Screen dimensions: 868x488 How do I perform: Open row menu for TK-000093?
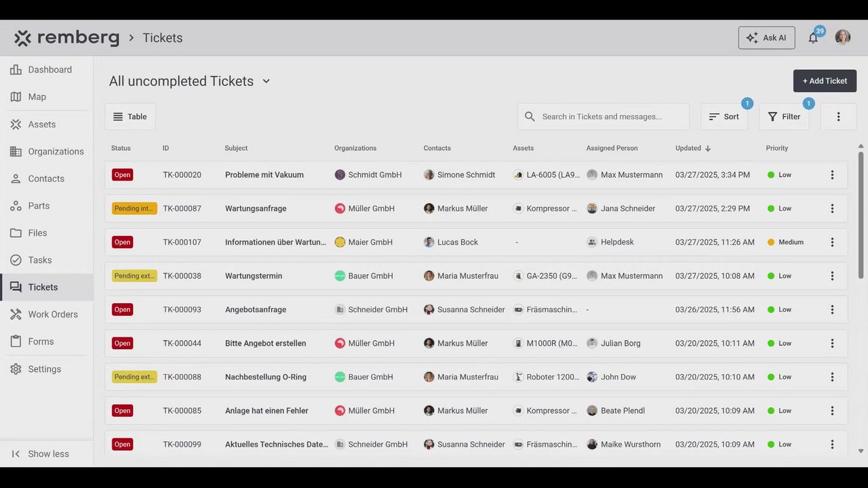[x=832, y=310]
